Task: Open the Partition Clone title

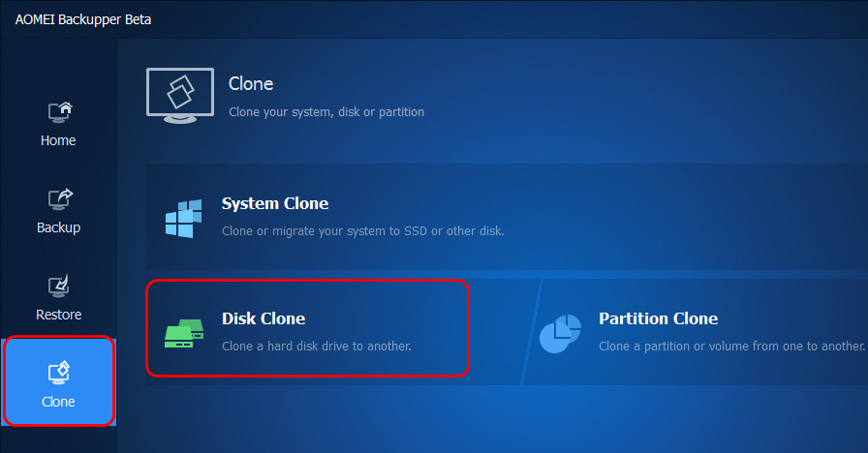Action: coord(658,318)
